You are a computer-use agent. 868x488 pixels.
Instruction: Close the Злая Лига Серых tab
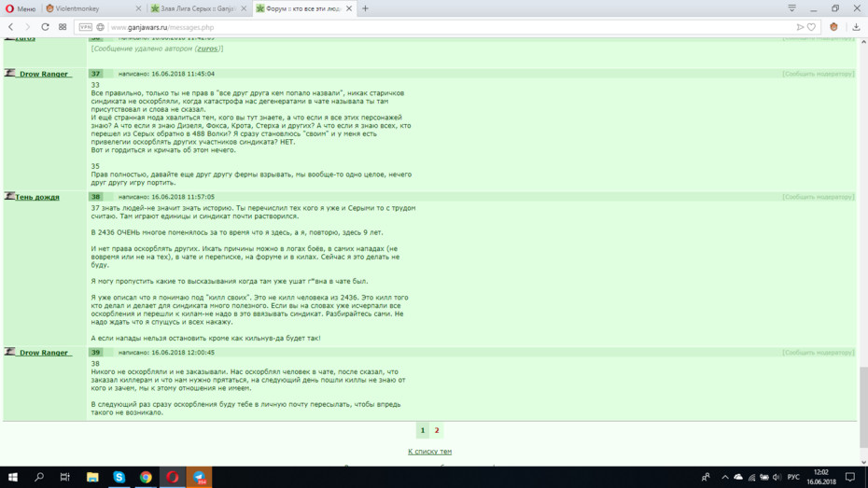click(x=244, y=8)
